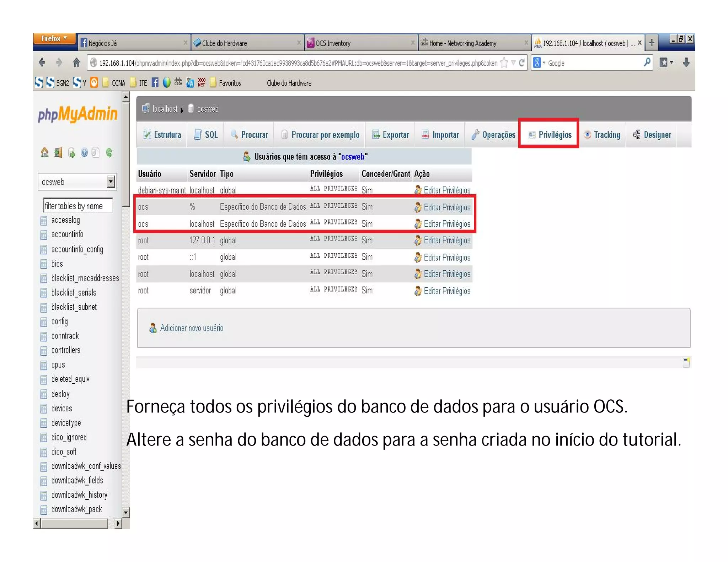Switch to the SQL tab
This screenshot has height=562, width=728.
click(205, 135)
